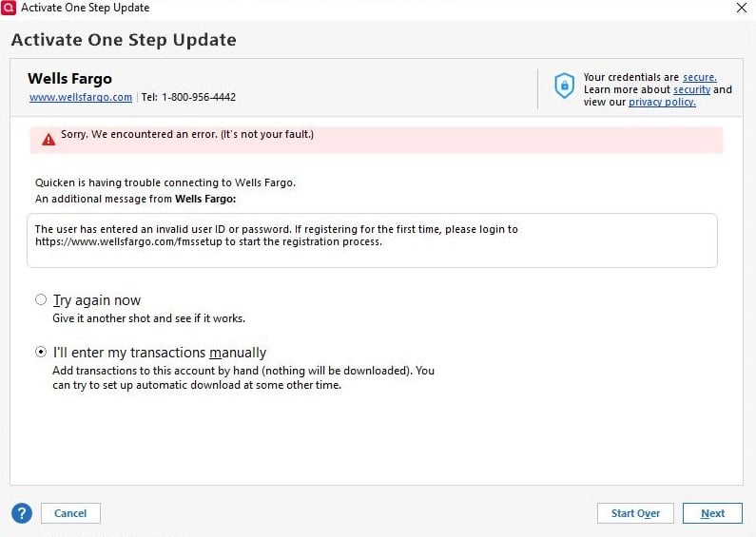The height and width of the screenshot is (537, 756).
Task: Select I'll enter my transactions manually
Action: click(41, 352)
